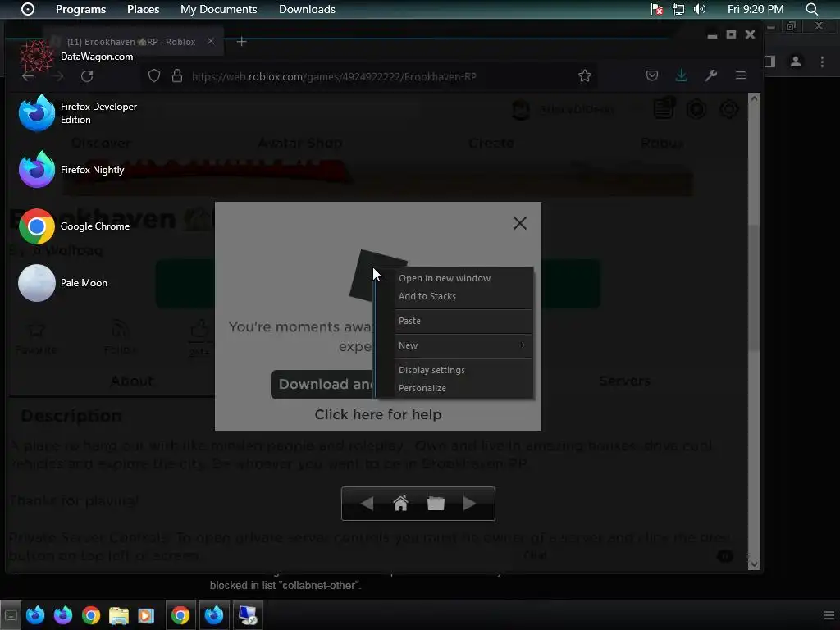Click the circular system logo icon

point(28,9)
